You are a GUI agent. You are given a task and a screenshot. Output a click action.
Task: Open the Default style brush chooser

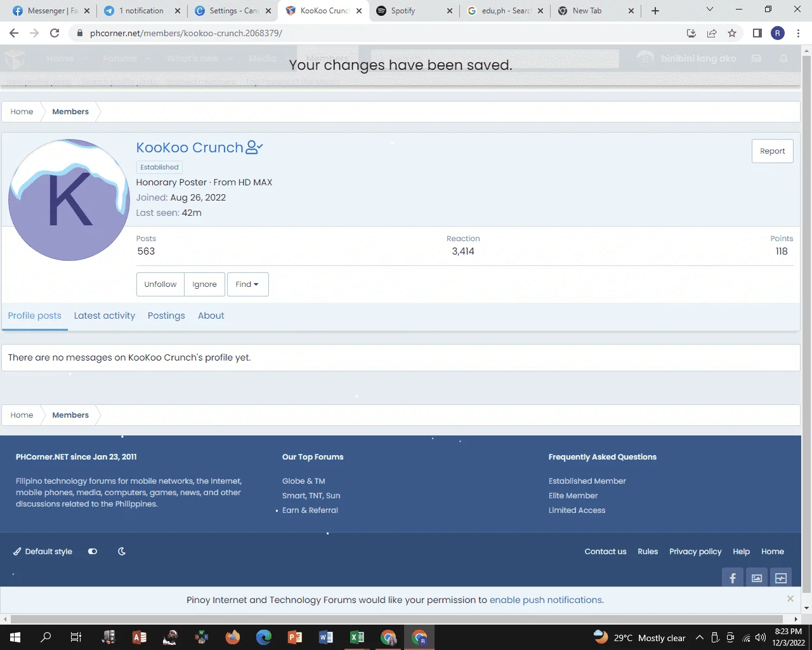tap(43, 552)
